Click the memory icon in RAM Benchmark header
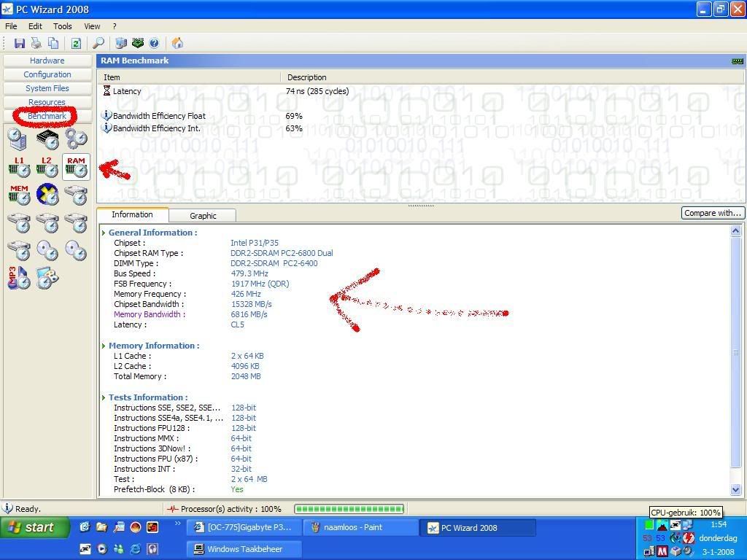The height and width of the screenshot is (560, 747). (737, 61)
